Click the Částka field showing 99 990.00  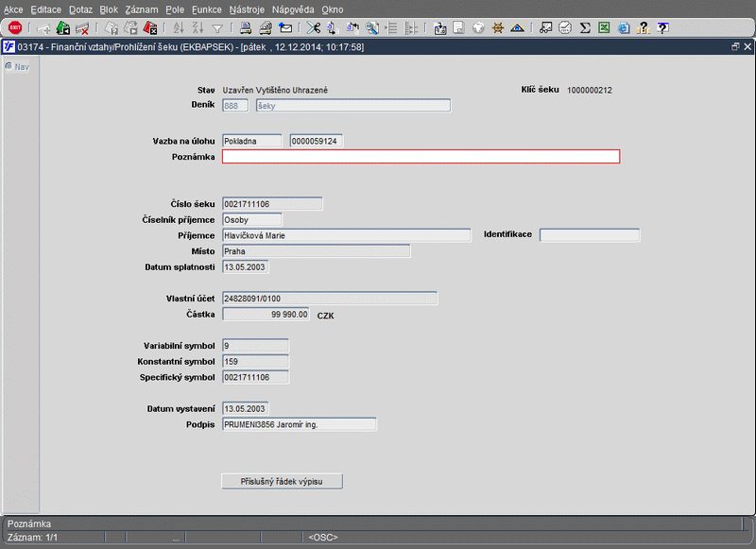pyautogui.click(x=266, y=315)
